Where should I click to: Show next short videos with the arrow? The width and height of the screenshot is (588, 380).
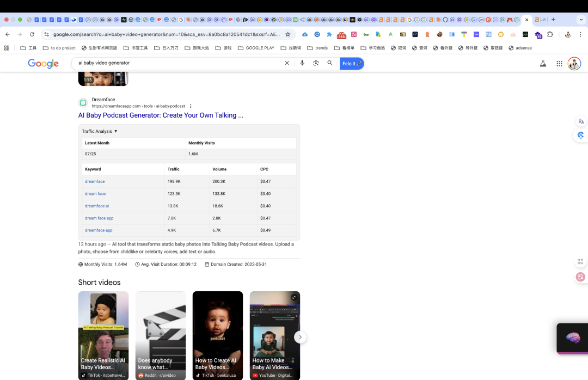click(x=300, y=337)
